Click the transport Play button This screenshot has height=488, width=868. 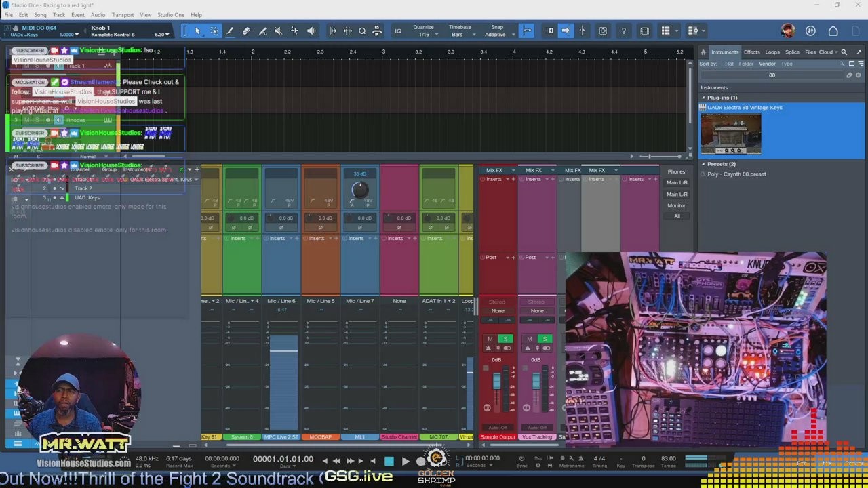[x=405, y=462]
